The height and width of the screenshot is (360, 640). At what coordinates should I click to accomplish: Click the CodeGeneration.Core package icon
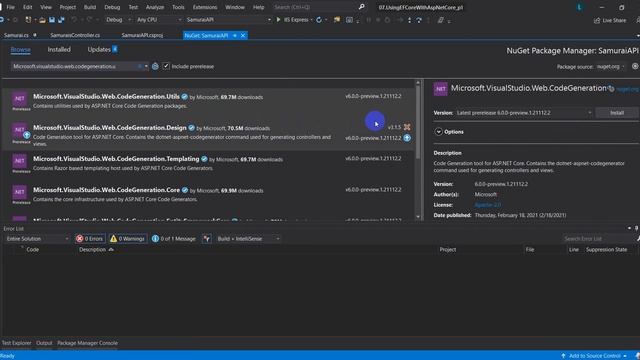click(19, 192)
